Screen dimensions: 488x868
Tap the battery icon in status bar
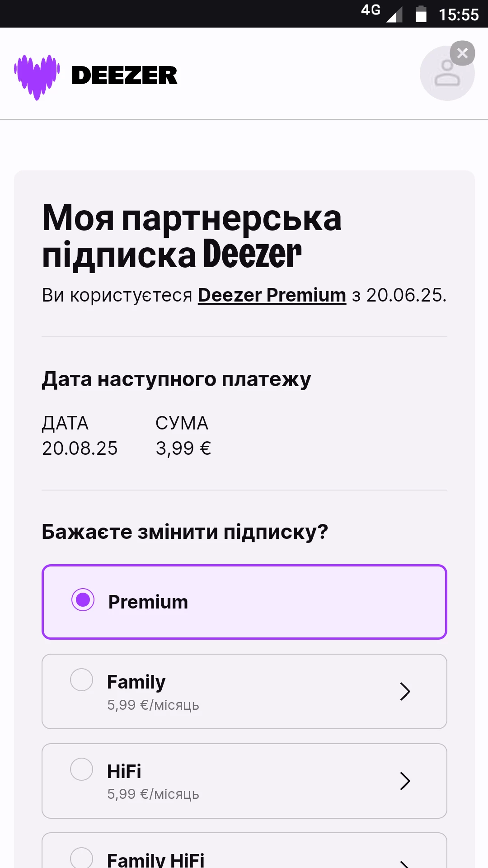[x=421, y=14]
